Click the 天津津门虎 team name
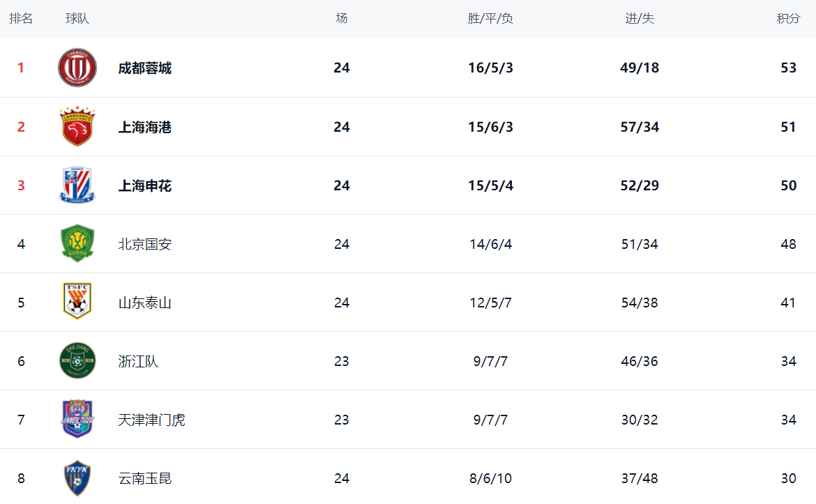This screenshot has height=504, width=816. (x=151, y=420)
